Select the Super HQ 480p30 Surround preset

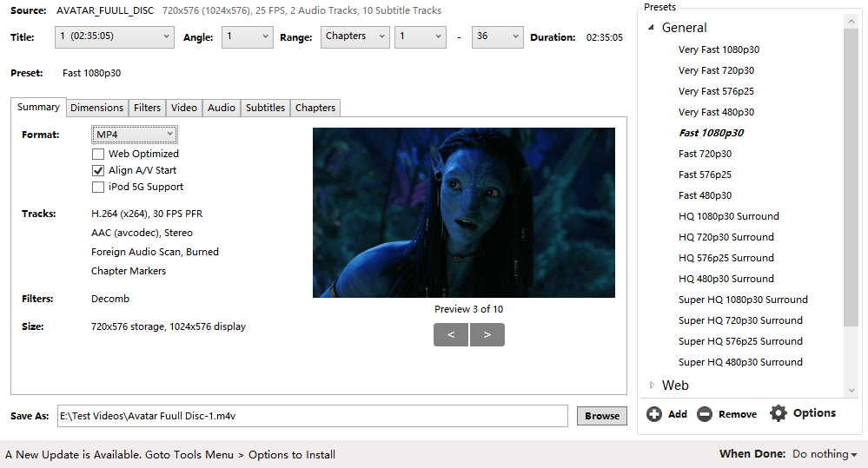[740, 363]
